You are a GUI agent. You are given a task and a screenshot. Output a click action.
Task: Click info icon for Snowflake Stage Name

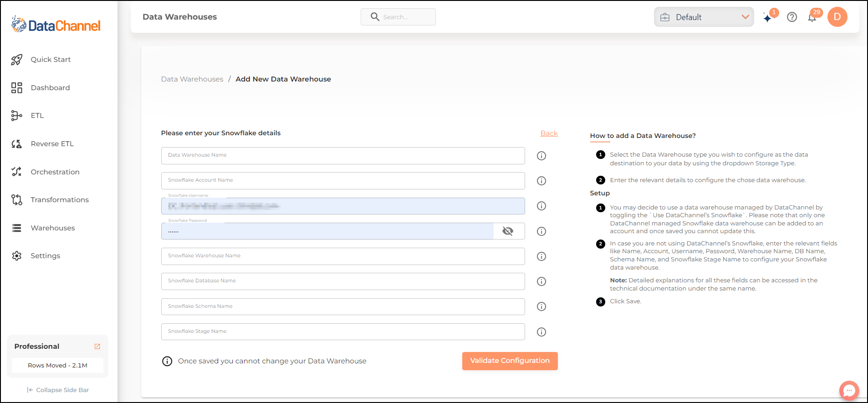tap(541, 332)
